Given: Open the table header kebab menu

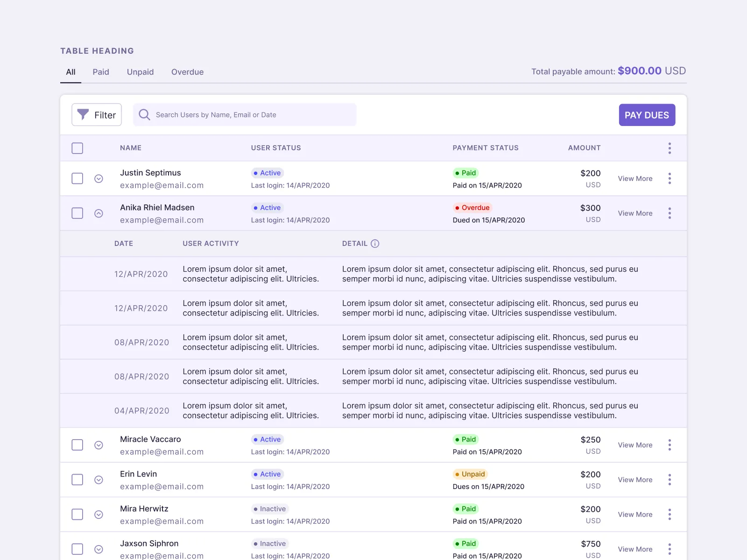Looking at the screenshot, I should coord(669,148).
